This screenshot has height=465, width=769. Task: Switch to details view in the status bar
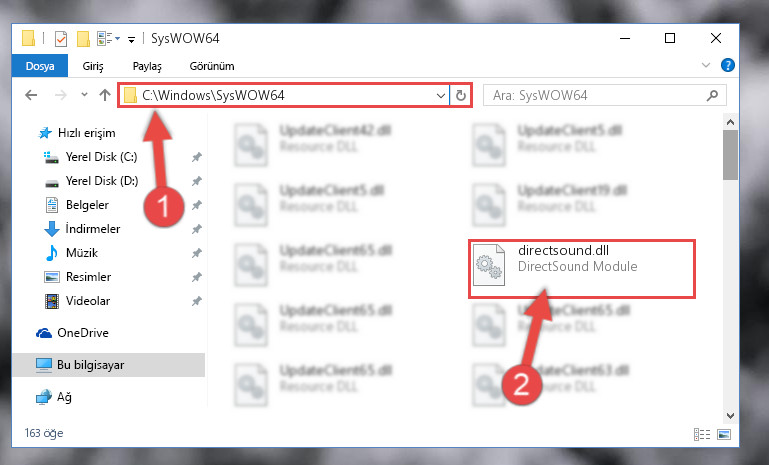[x=702, y=434]
